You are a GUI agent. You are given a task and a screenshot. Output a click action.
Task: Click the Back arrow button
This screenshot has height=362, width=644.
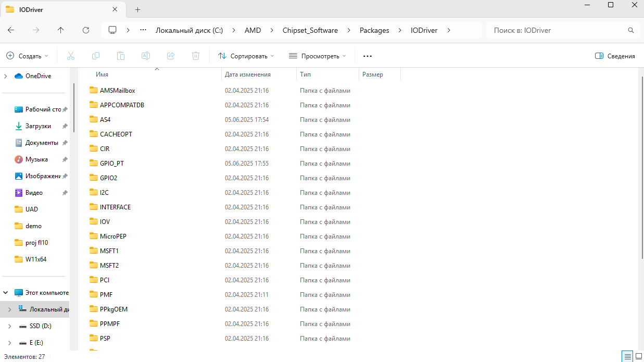(x=11, y=30)
